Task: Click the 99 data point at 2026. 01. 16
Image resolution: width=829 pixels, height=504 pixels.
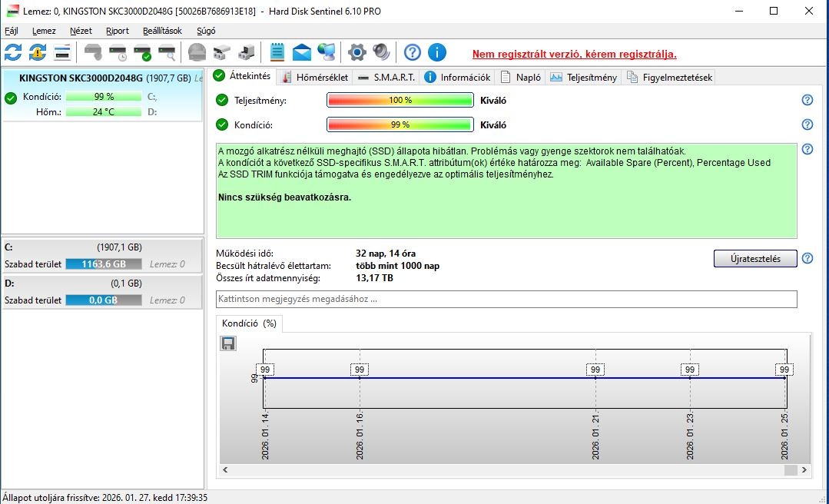Action: coord(360,370)
